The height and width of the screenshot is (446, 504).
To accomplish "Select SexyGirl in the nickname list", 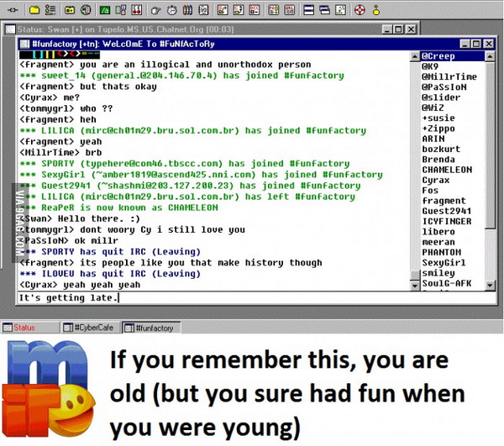I will [442, 262].
